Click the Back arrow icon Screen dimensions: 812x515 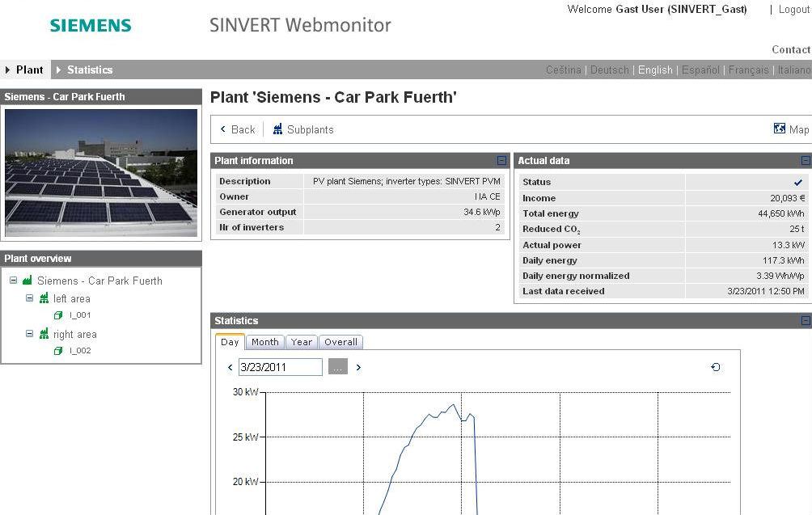[x=223, y=129]
